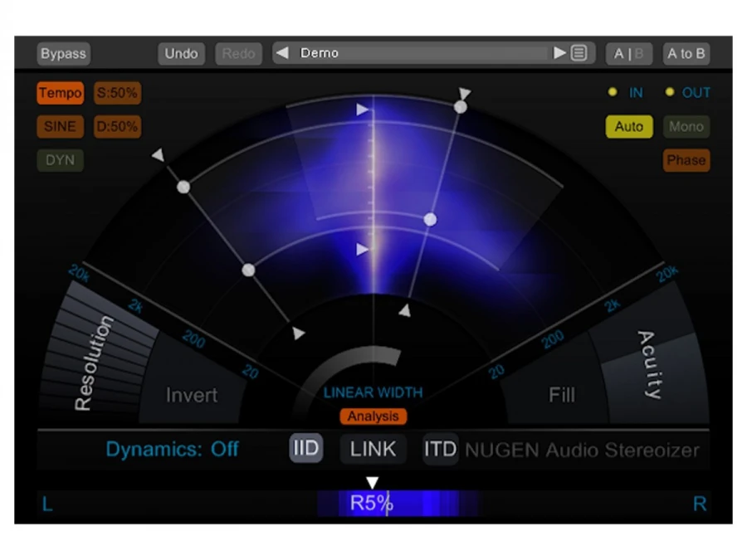Screen dimensions: 747x560
Task: Click the left 20k frequency label
Action: [x=79, y=273]
